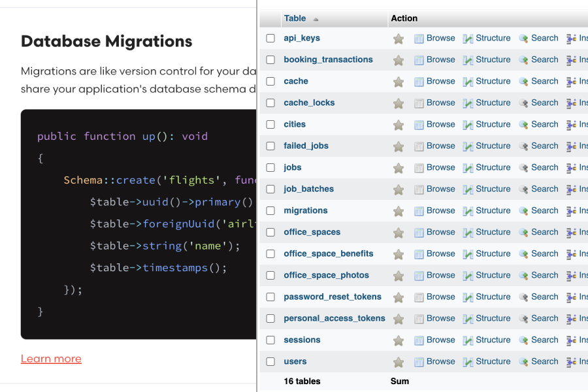Click the Search icon for failed_jobs row
This screenshot has width=588, height=392.
tap(523, 146)
